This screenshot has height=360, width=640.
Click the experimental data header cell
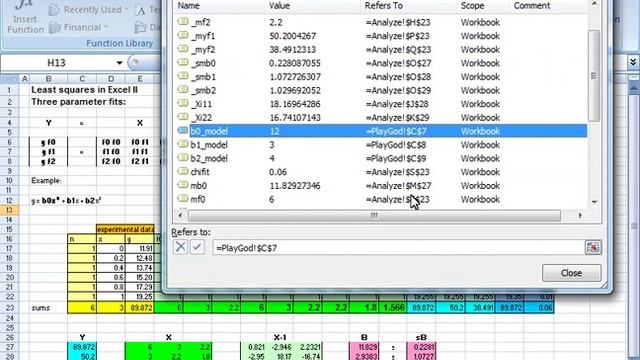pos(125,229)
